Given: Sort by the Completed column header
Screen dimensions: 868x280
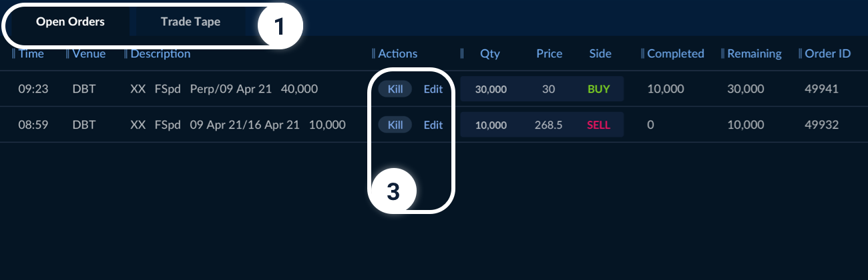Looking at the screenshot, I should (x=676, y=54).
